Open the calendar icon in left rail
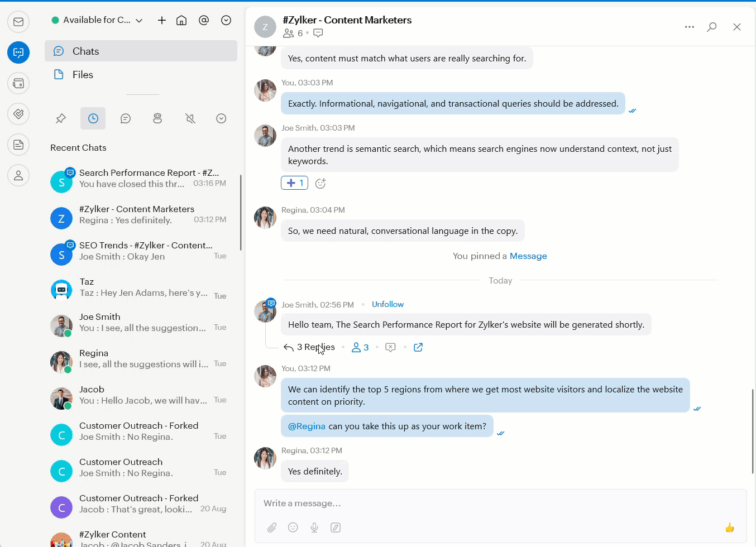This screenshot has height=547, width=756. 18,83
